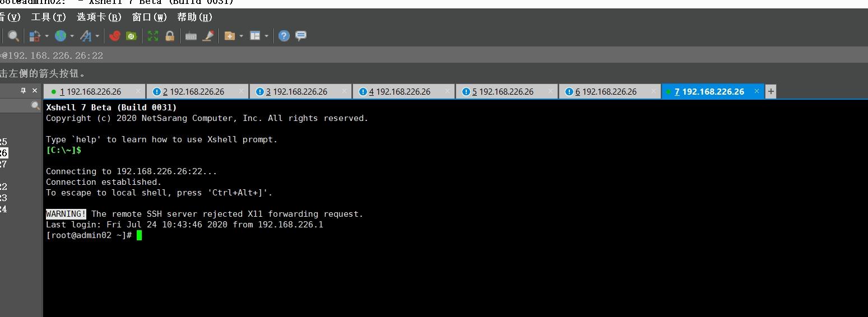The width and height of the screenshot is (868, 317).
Task: Add a new tab with plus button
Action: click(x=770, y=91)
